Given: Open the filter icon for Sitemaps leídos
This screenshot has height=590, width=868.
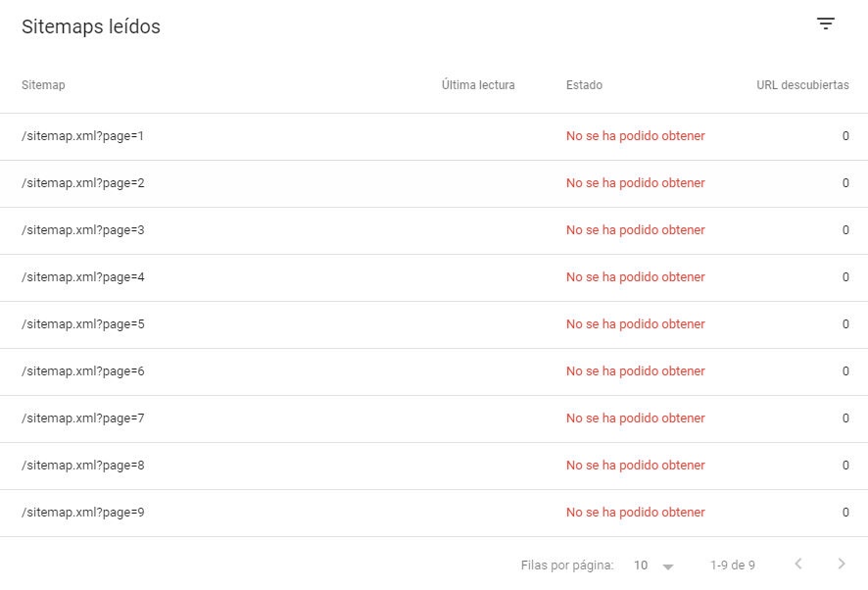Looking at the screenshot, I should (825, 24).
